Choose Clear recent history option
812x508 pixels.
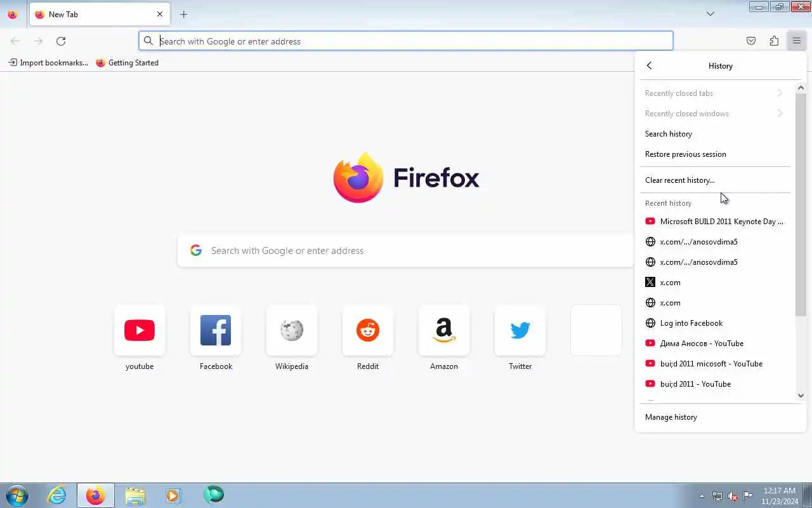click(714, 180)
